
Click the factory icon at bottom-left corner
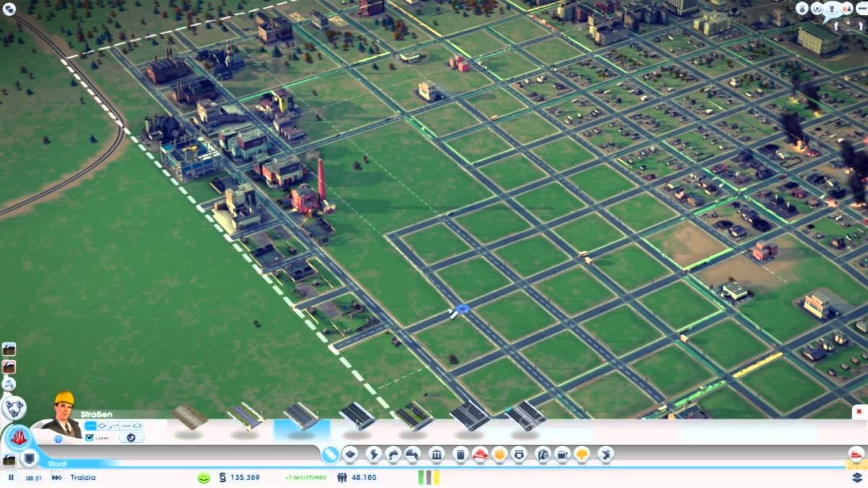[x=9, y=460]
